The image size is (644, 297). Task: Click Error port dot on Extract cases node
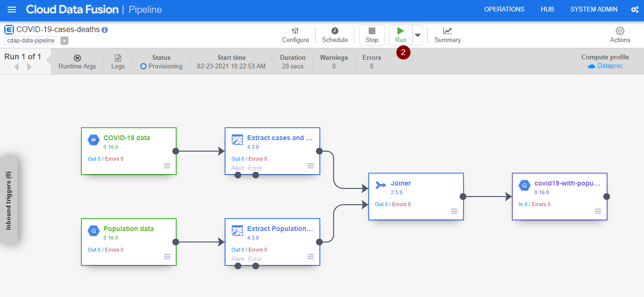256,175
